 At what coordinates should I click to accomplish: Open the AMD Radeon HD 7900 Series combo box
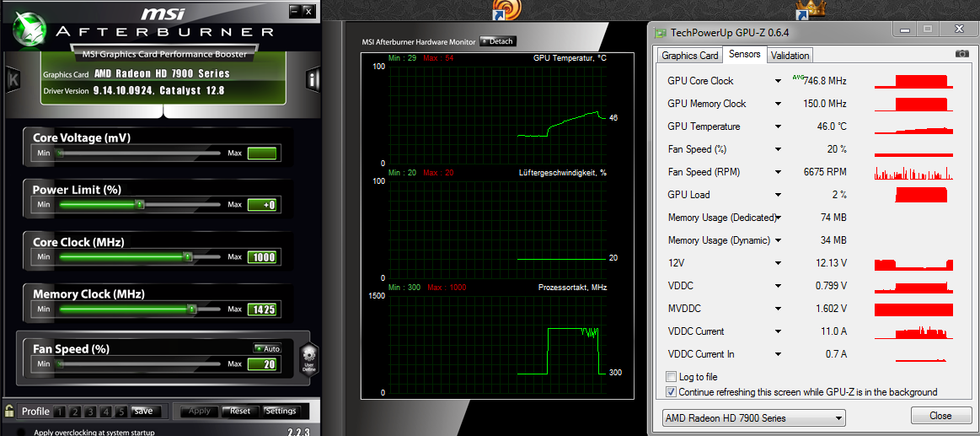pyautogui.click(x=753, y=417)
